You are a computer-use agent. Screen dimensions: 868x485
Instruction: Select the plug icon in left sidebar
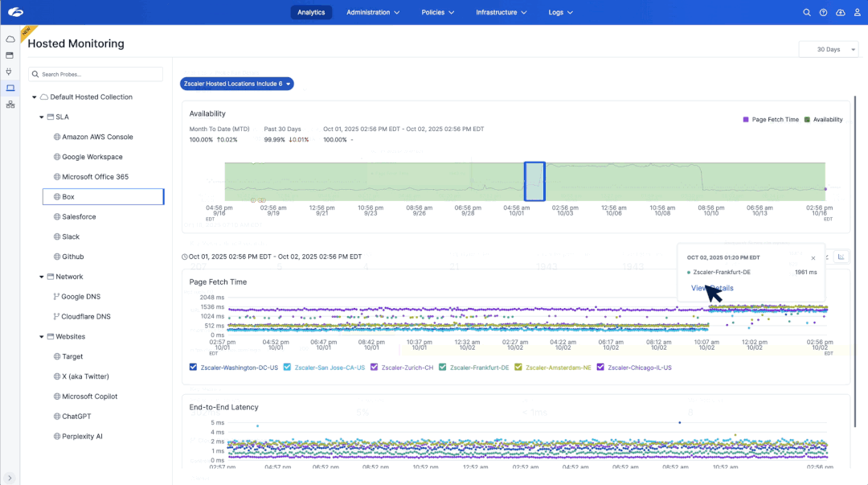pos(10,72)
